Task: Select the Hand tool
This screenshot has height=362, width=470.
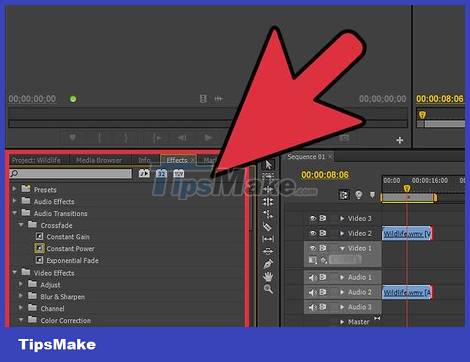Action: pos(268,276)
